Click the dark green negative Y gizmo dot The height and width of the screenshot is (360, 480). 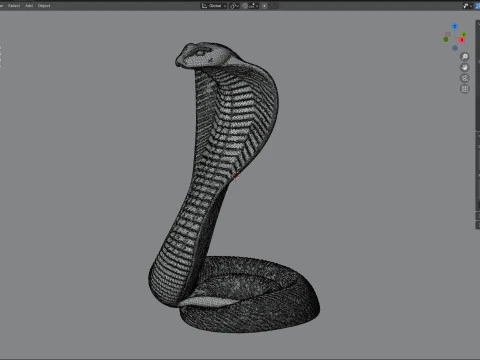[446, 40]
